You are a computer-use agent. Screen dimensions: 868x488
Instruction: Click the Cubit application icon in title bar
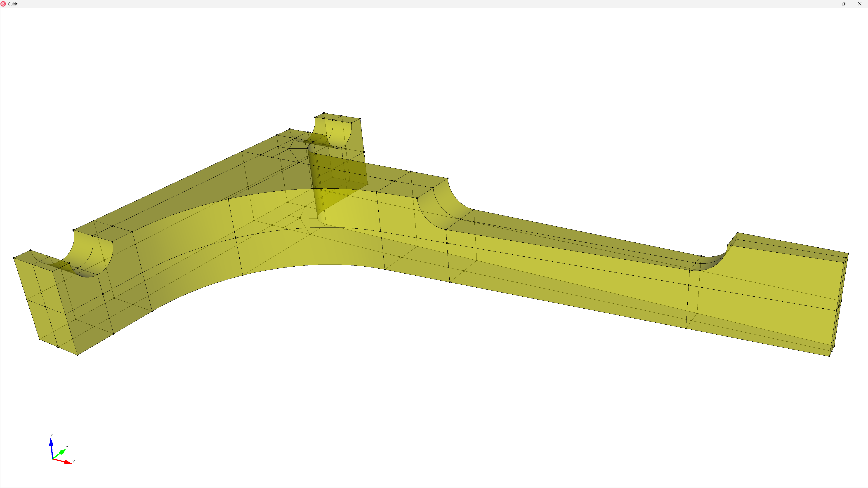point(3,4)
